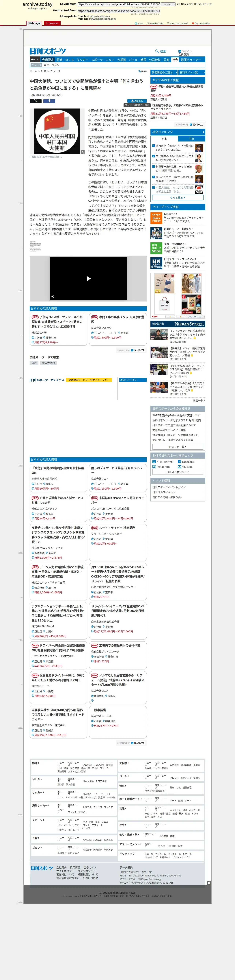235x980 pixels.
Task: Open the 2027年度採用の会社説明会 announcement
Action: 176,415
